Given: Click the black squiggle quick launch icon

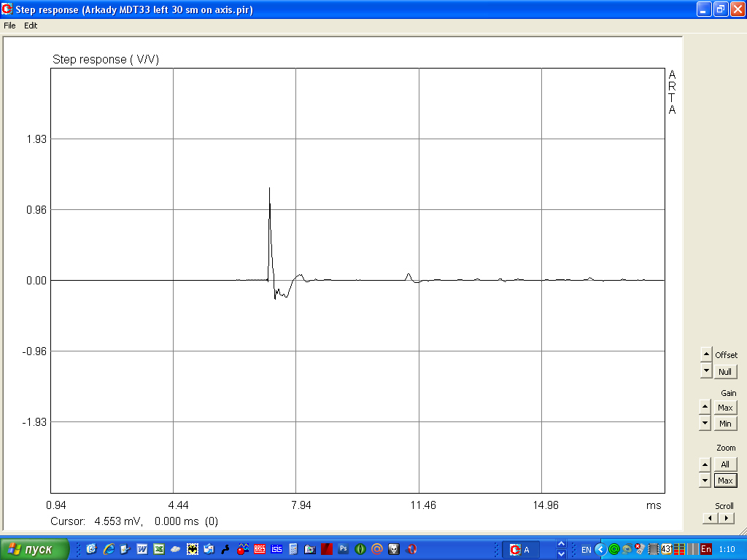Looking at the screenshot, I should click(226, 550).
